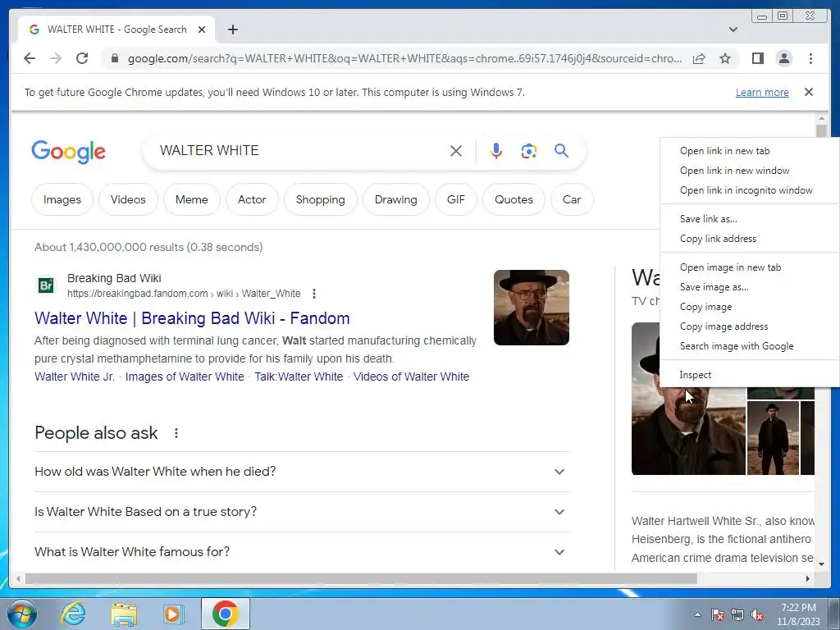Choose Open image in new tab
The image size is (840, 630).
[x=750, y=267]
